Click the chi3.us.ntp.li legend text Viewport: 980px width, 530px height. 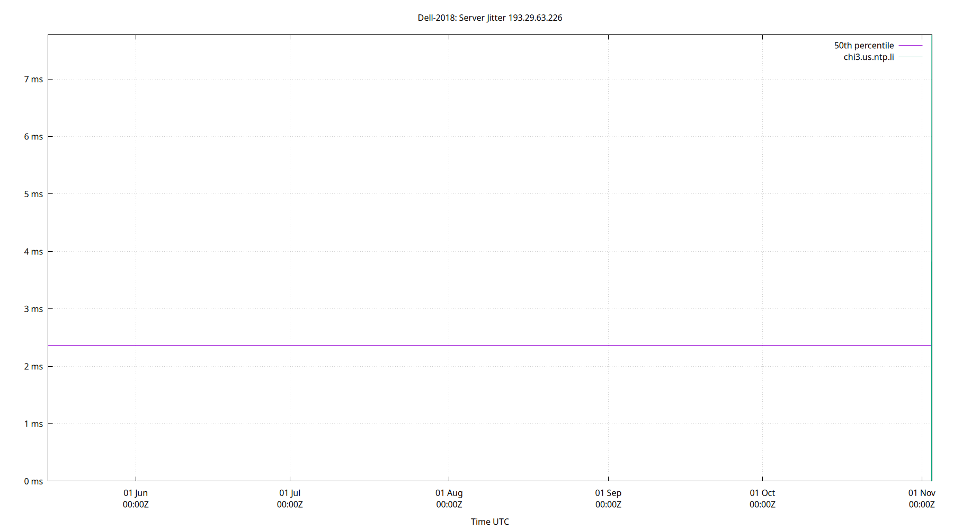pos(869,57)
